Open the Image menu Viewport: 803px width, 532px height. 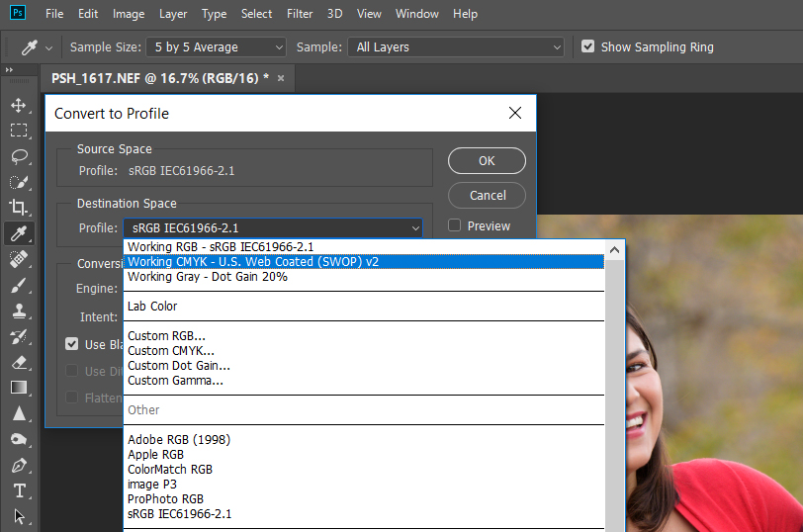129,15
